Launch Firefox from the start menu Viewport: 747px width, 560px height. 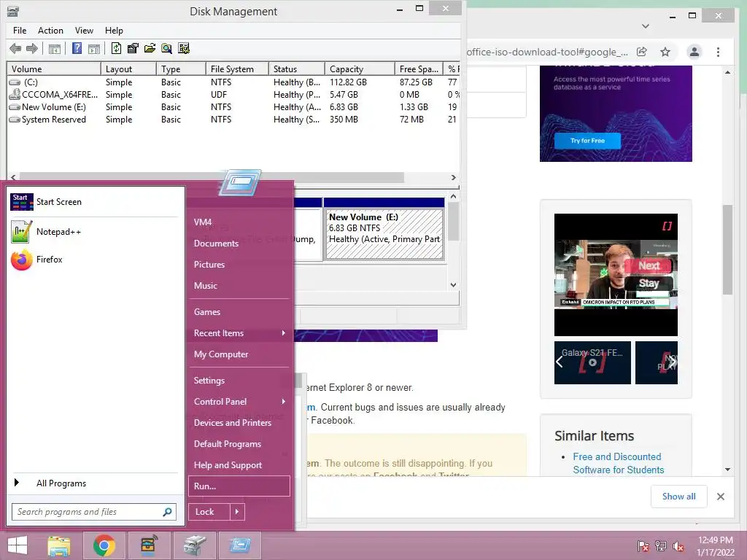37,260
